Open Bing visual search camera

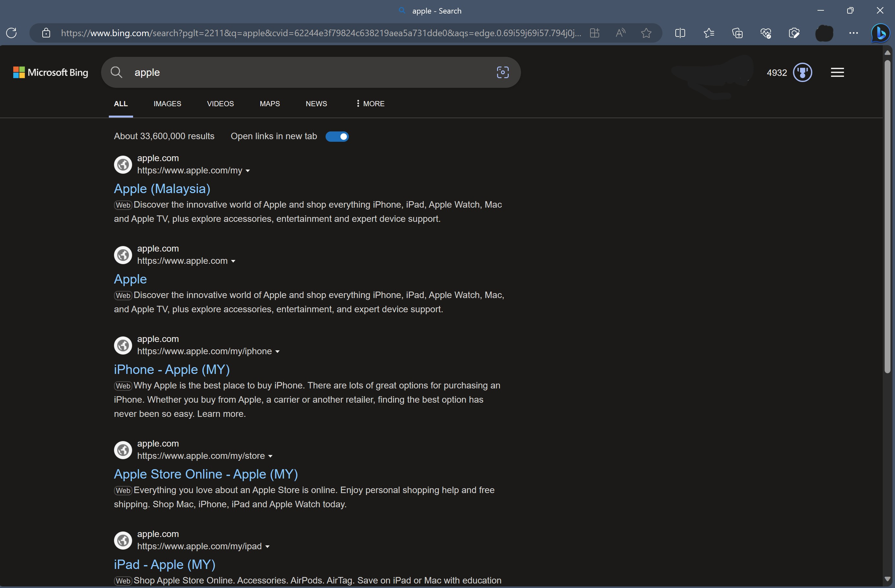pos(502,72)
